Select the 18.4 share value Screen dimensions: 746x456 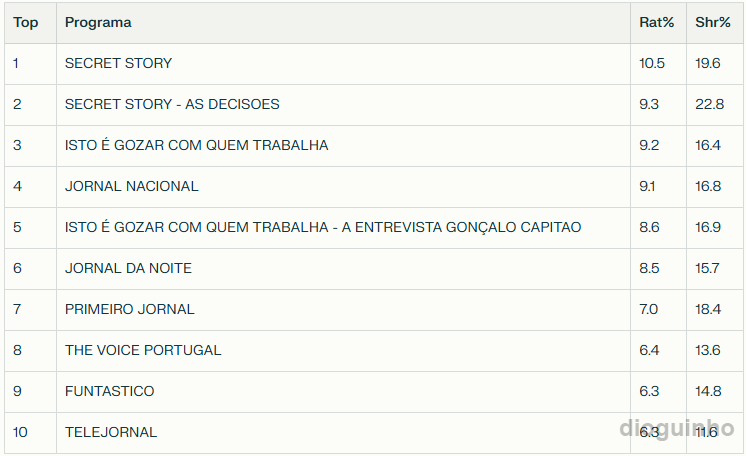click(708, 309)
